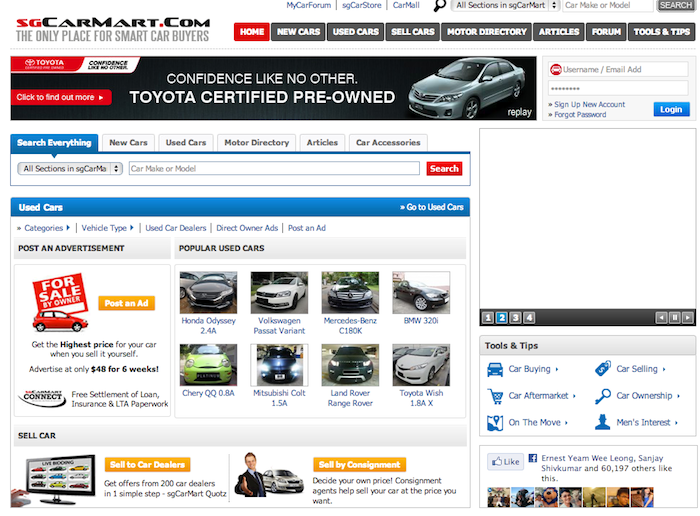Open the Motor Directory navigation menu

(x=487, y=32)
